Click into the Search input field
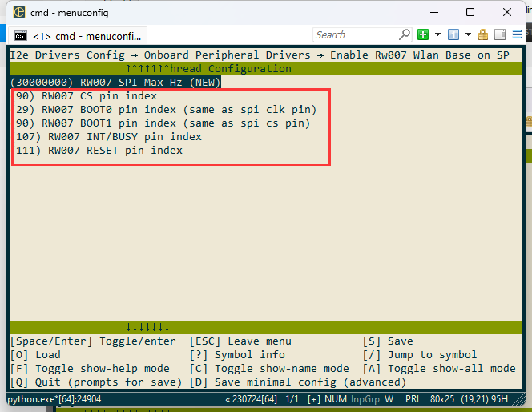Screen dimensions: 532x412 (355, 34)
